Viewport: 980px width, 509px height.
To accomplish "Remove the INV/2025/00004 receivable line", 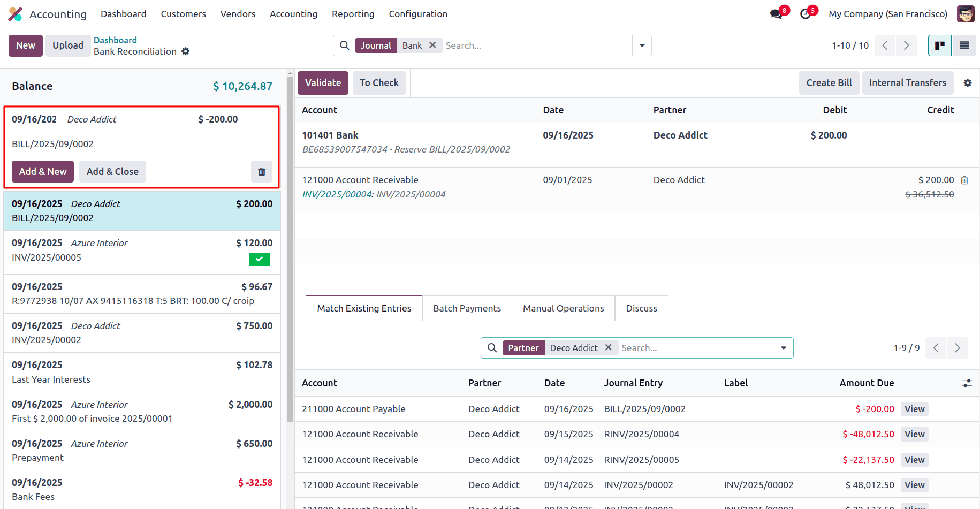I will tap(964, 180).
